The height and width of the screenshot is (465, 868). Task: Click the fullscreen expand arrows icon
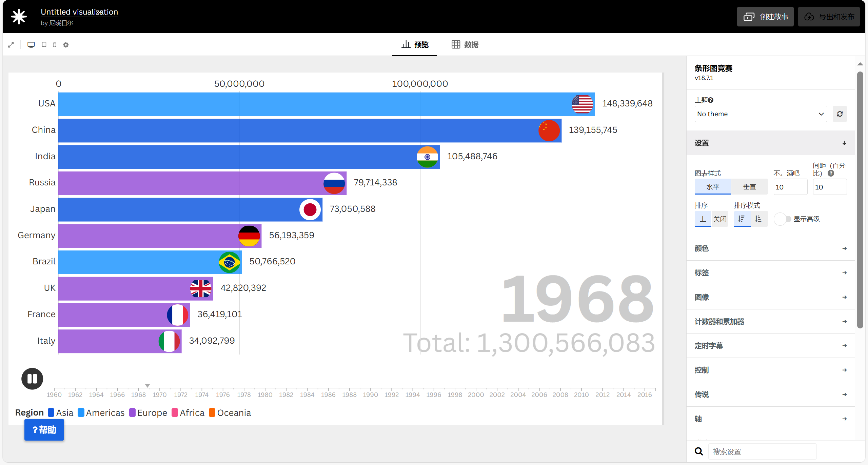[x=11, y=45]
